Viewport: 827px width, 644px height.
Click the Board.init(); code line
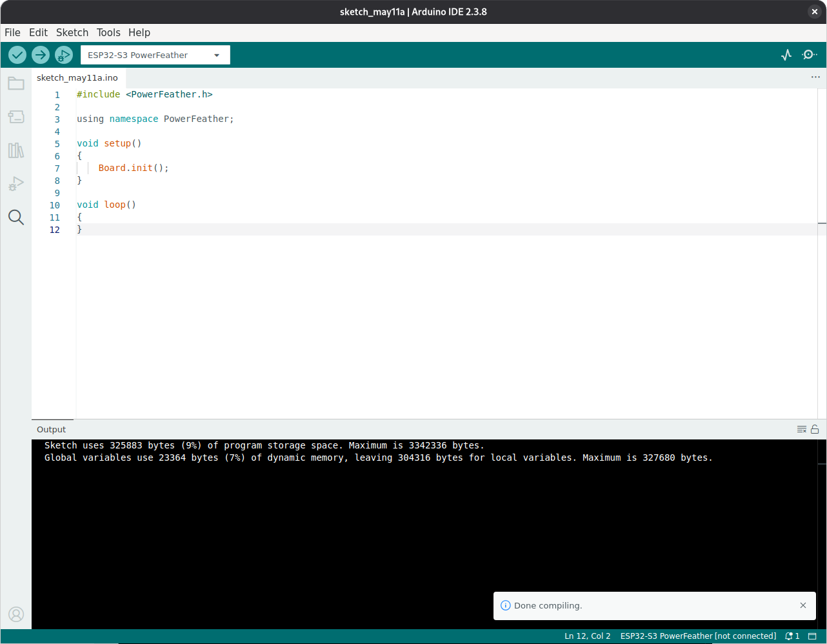tap(134, 168)
